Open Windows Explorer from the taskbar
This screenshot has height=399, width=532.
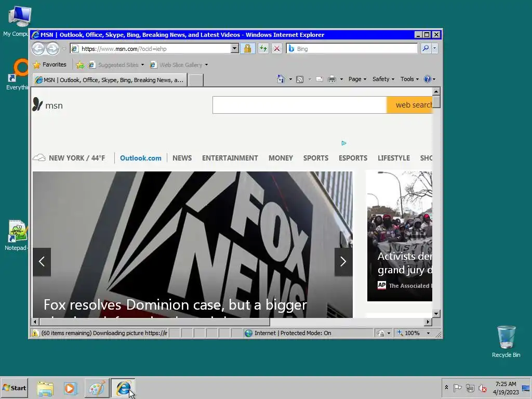click(45, 388)
